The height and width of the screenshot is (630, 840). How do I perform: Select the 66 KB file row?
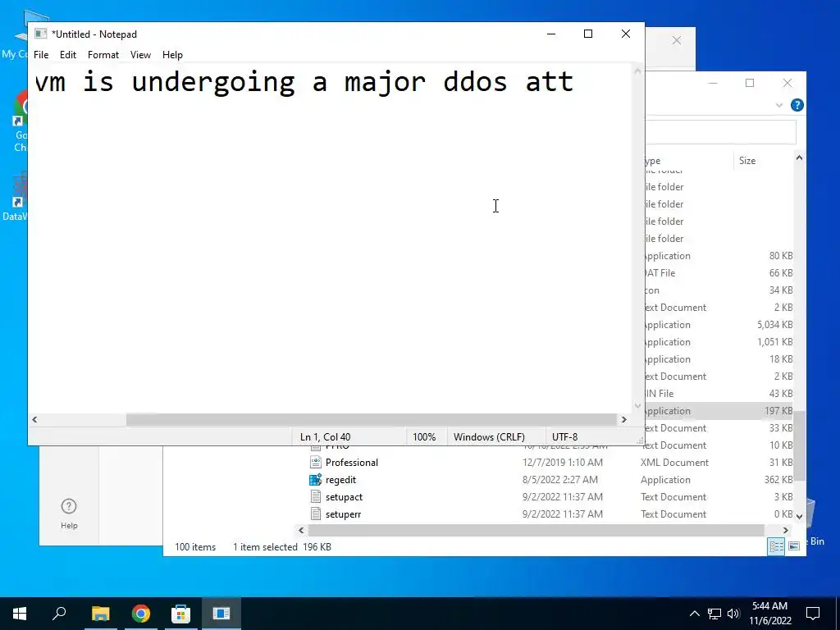719,272
